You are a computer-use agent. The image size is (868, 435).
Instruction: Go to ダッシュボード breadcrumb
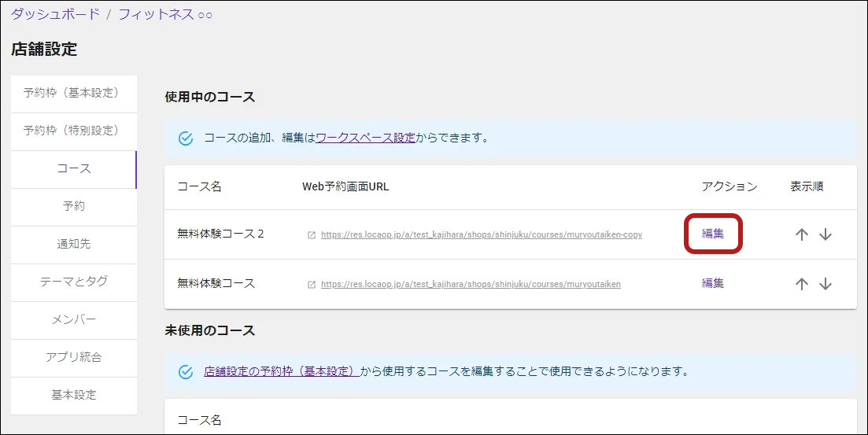[55, 14]
